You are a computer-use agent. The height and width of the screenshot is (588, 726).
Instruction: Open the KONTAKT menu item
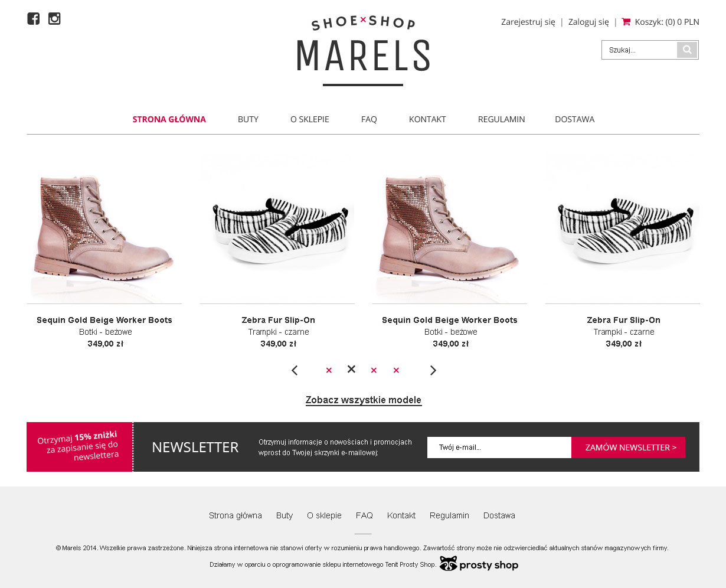[427, 119]
